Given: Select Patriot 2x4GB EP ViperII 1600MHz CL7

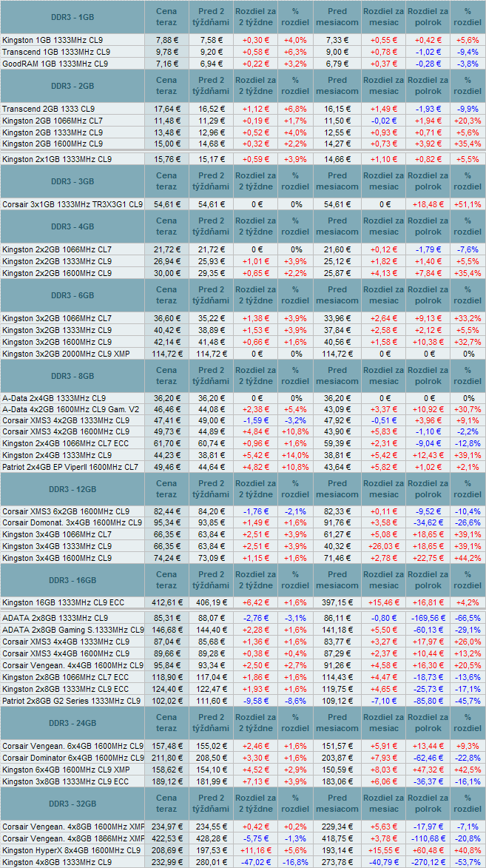Looking at the screenshot, I should [x=70, y=467].
